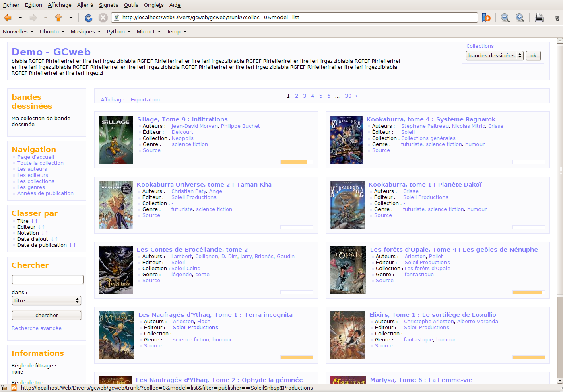Filter by Neopolis collection link
The image size is (563, 392).
pos(183,138)
